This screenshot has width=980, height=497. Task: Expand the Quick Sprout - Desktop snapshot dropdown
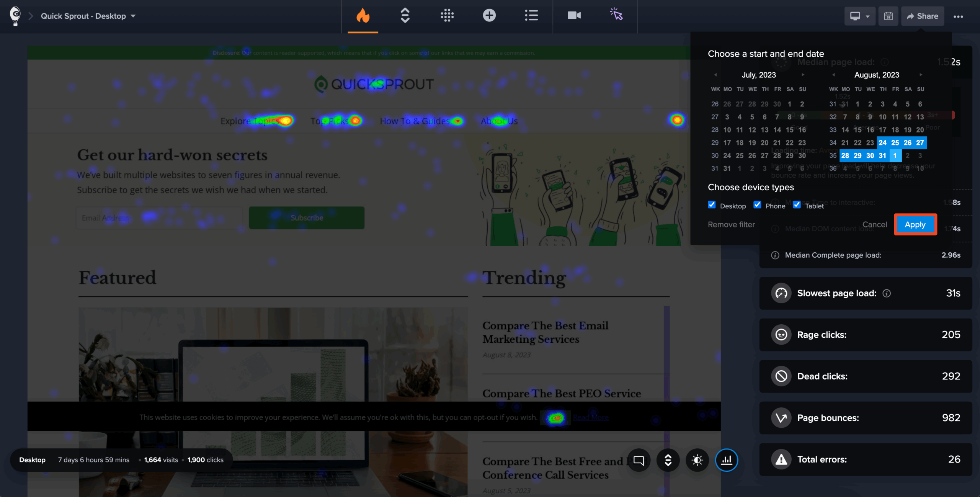coord(88,16)
